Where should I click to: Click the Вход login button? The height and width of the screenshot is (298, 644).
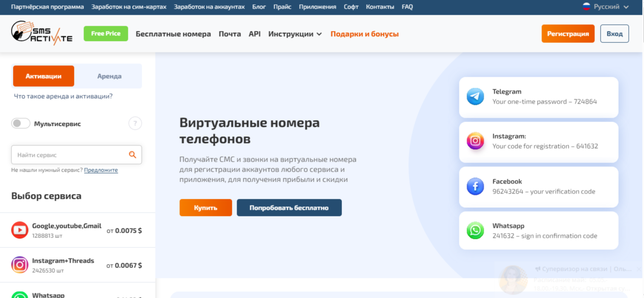click(x=614, y=33)
